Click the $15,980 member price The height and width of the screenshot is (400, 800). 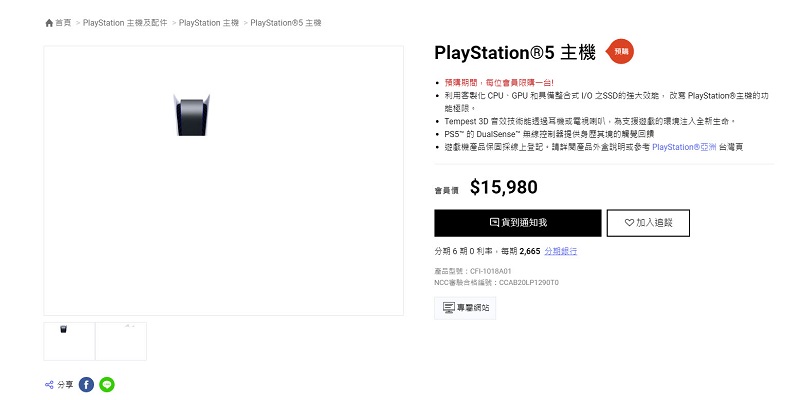click(x=504, y=187)
